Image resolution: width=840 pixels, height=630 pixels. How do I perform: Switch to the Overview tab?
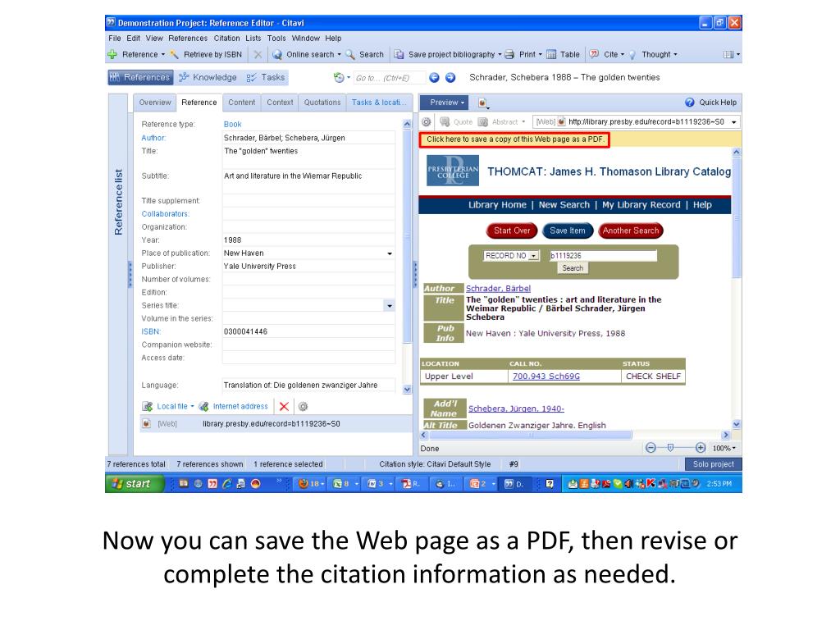(155, 103)
